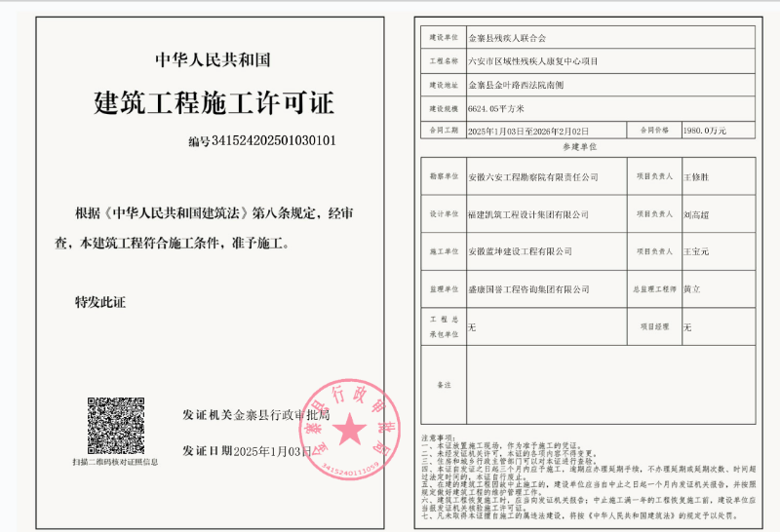Click '六安市区域性残疾人康复中心项目'
Screen dimensions: 780x532
click(532, 61)
